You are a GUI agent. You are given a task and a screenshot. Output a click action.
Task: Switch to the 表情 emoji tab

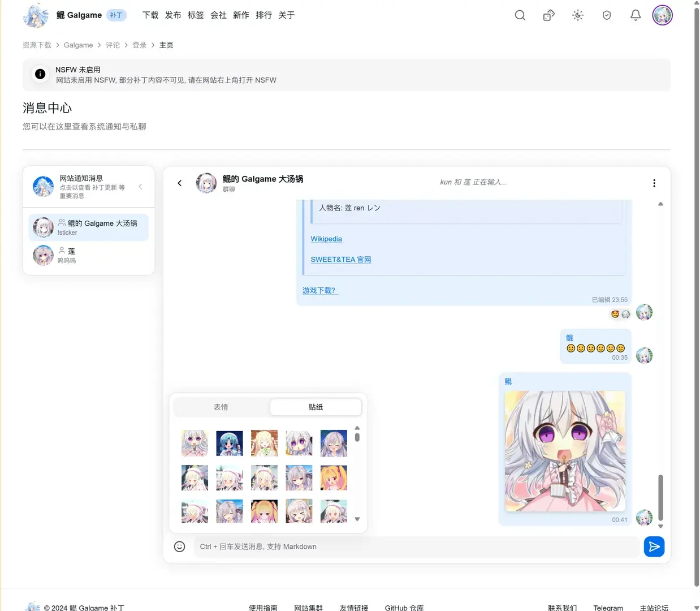click(x=221, y=407)
